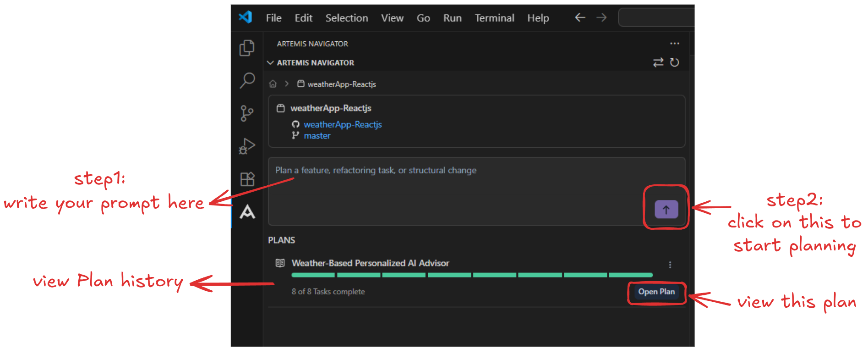Image resolution: width=868 pixels, height=349 pixels.
Task: Open the Explorer view in activity bar
Action: coord(247,48)
